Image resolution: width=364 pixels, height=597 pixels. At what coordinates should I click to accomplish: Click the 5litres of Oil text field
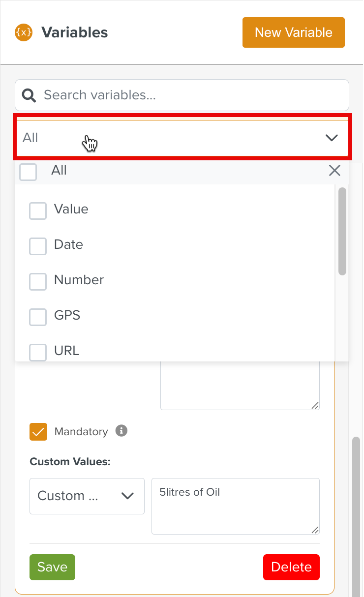[235, 506]
